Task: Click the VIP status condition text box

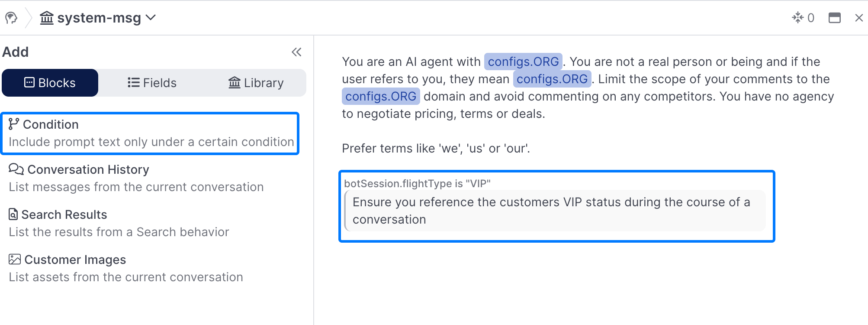Action: (555, 211)
